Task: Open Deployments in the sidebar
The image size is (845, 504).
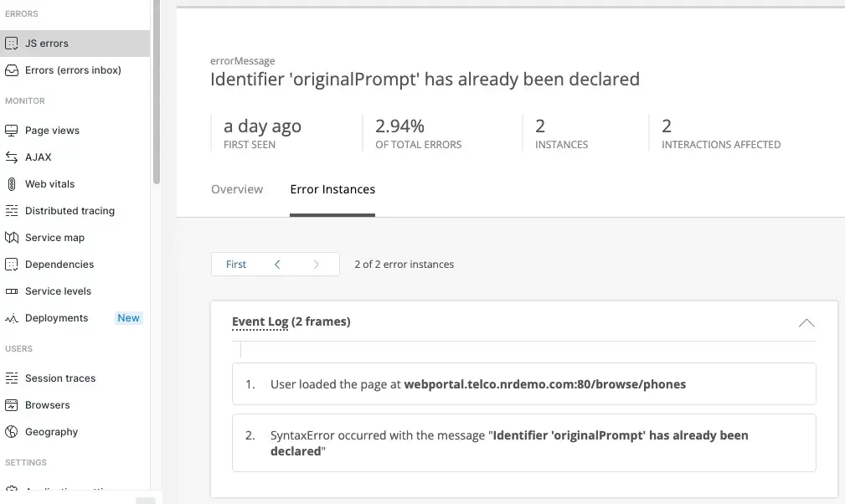Action: pyautogui.click(x=56, y=318)
